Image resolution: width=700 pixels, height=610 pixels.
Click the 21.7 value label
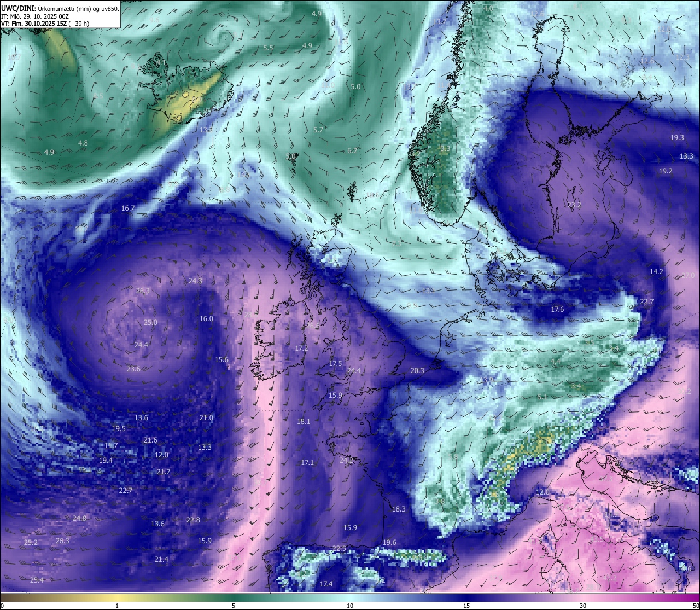[x=163, y=472]
